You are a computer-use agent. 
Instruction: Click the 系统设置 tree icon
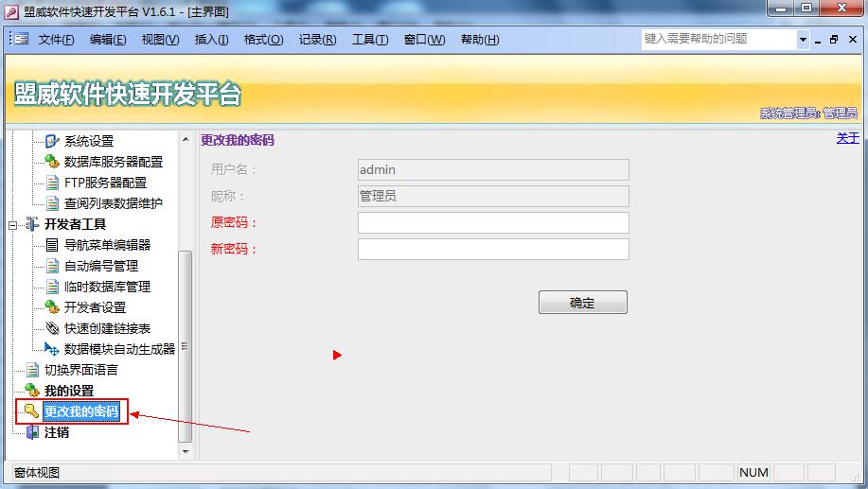(52, 141)
